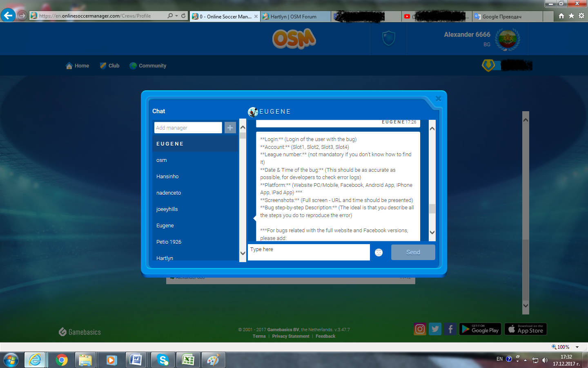Image resolution: width=588 pixels, height=368 pixels.
Task: Open Microsoft Excel from the taskbar
Action: (x=188, y=360)
